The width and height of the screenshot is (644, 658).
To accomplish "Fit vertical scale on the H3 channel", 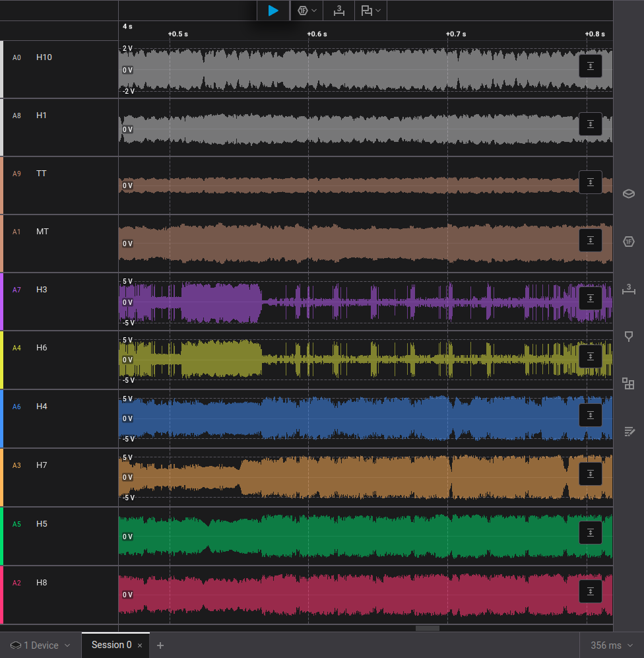I will [590, 298].
